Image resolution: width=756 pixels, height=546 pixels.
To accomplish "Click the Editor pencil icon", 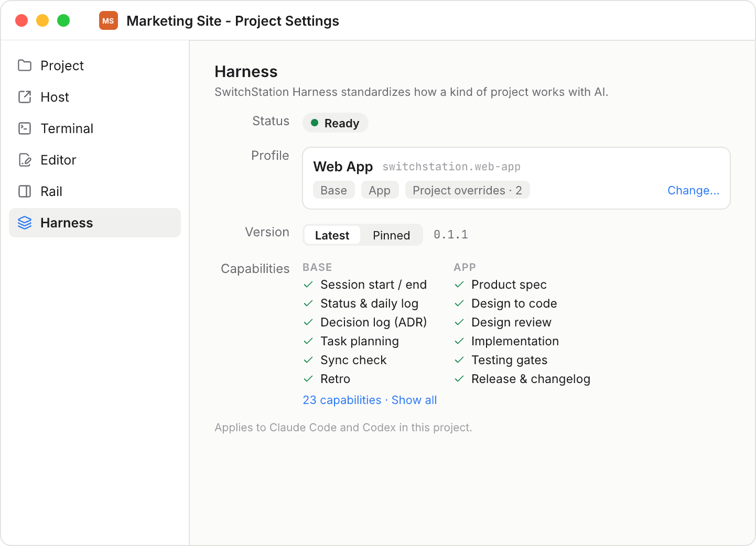I will pyautogui.click(x=25, y=160).
